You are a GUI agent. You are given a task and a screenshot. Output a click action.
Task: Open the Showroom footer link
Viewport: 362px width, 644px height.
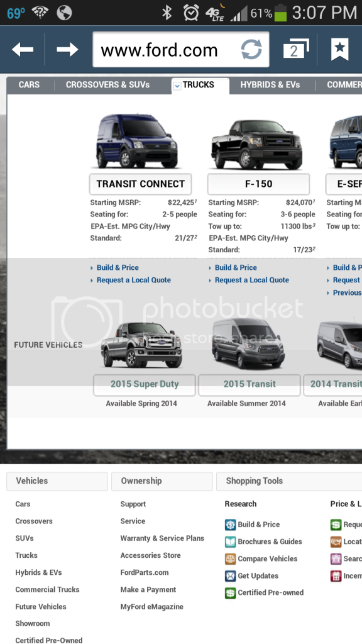[33, 623]
